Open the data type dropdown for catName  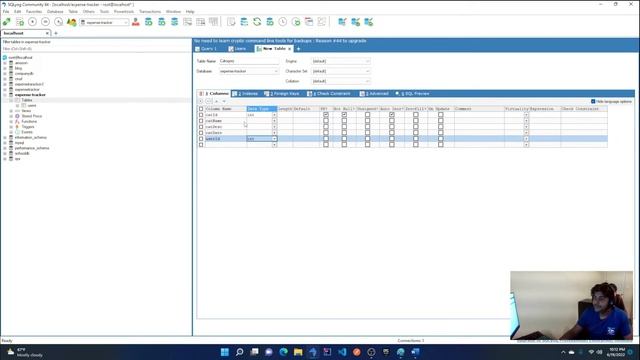274,121
